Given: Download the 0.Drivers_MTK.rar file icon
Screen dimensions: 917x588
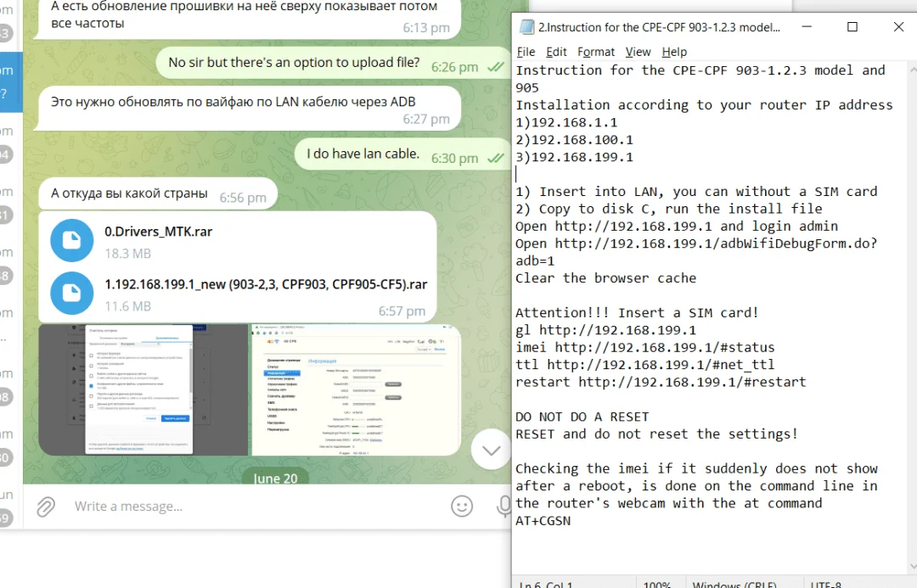Looking at the screenshot, I should (72, 240).
